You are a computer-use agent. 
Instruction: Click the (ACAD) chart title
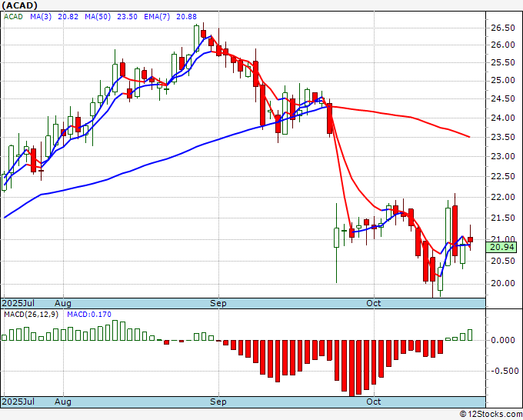(x=20, y=5)
